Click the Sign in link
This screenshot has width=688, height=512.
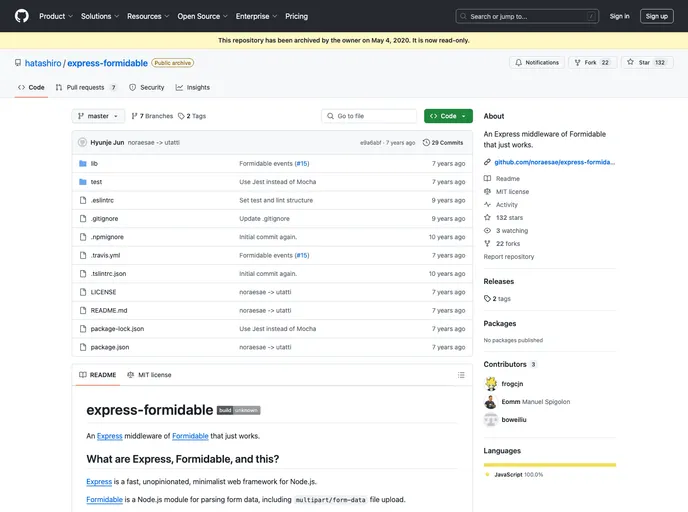click(x=619, y=16)
